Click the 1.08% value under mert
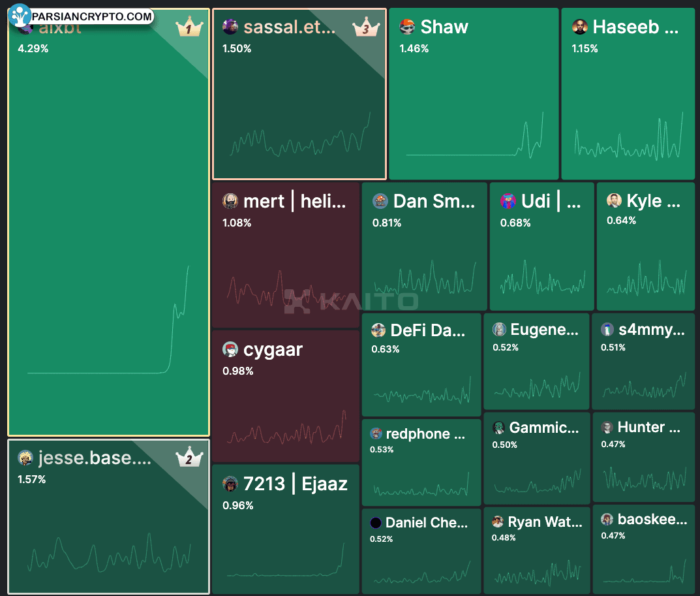Viewport: 700px width, 596px height. 237,223
